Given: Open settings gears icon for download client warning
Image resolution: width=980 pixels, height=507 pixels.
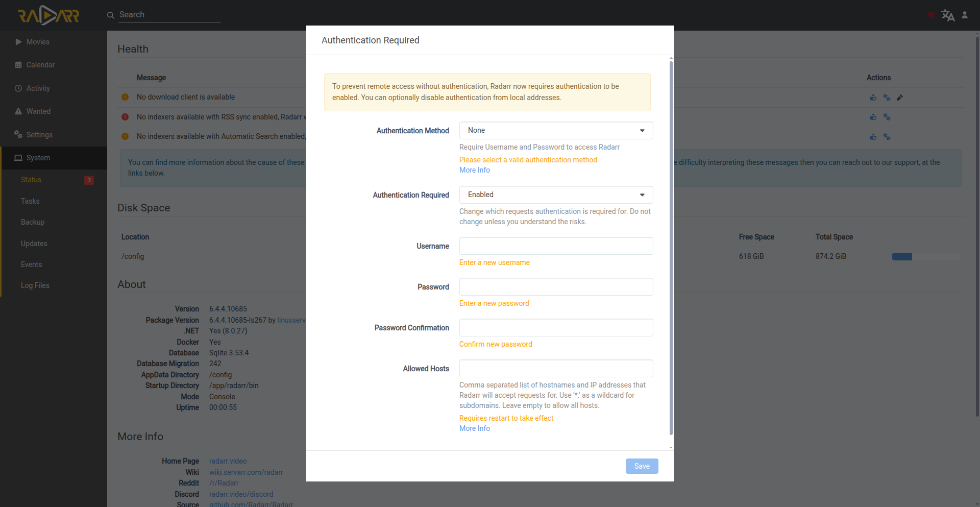Looking at the screenshot, I should 887,98.
